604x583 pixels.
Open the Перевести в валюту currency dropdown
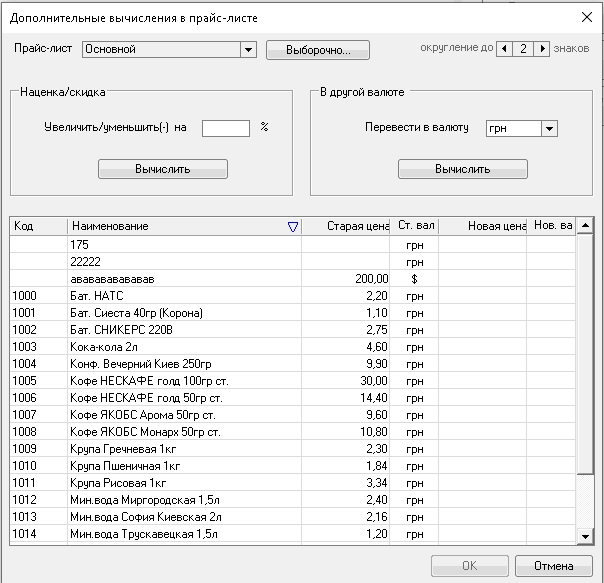(x=549, y=128)
